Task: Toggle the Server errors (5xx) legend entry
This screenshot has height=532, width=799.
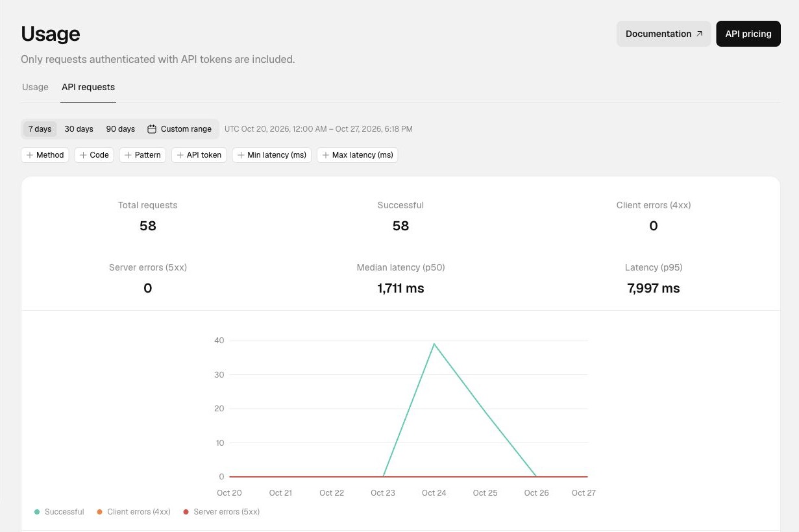Action: pos(221,512)
